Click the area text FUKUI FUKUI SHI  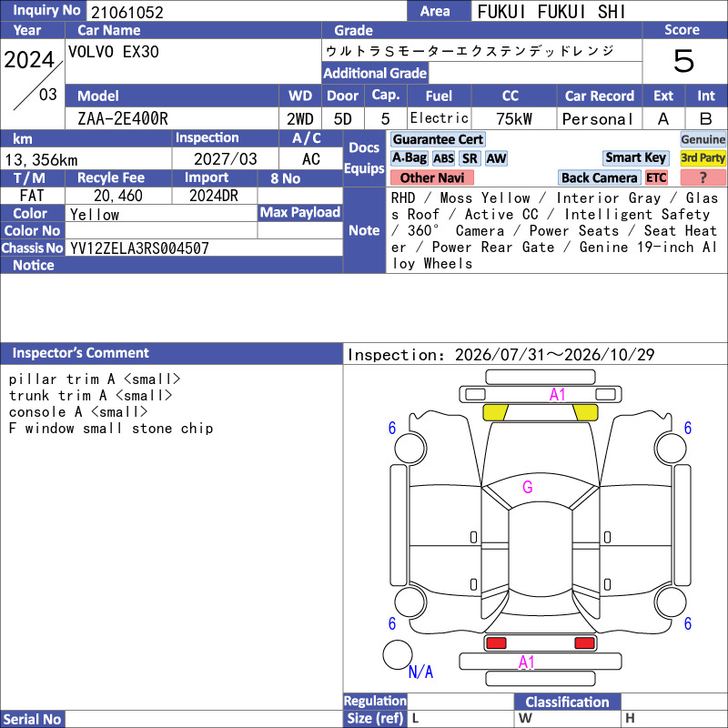pos(551,12)
